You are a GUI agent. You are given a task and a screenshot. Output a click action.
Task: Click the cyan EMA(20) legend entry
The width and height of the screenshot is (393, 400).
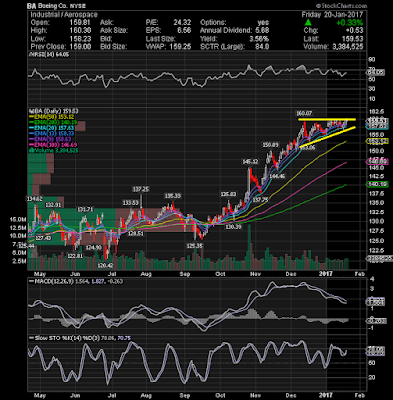click(x=52, y=128)
